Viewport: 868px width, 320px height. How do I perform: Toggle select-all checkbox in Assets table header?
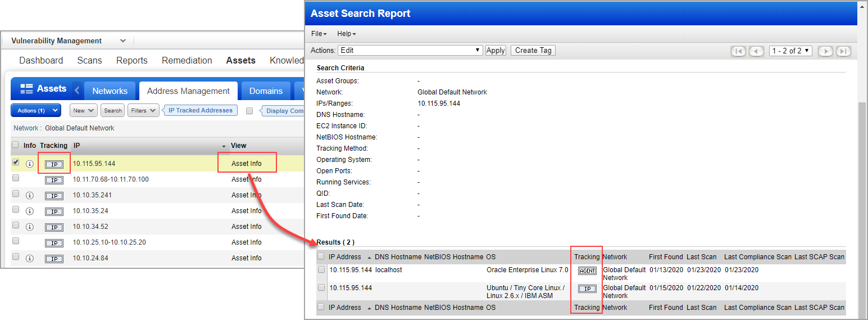coord(16,145)
